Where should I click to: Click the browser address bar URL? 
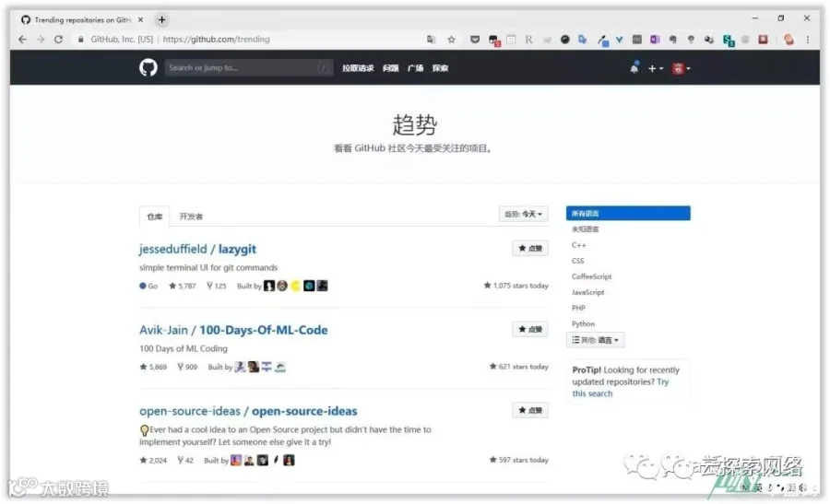216,39
